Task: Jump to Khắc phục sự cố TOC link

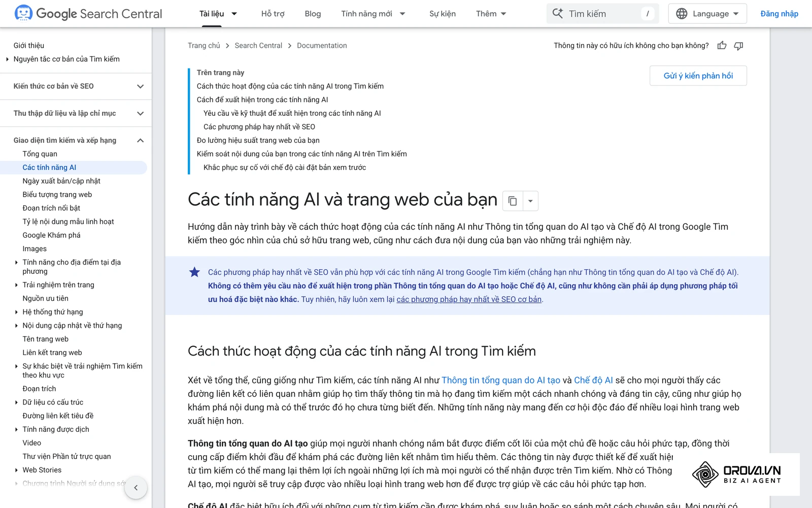Action: tap(285, 168)
